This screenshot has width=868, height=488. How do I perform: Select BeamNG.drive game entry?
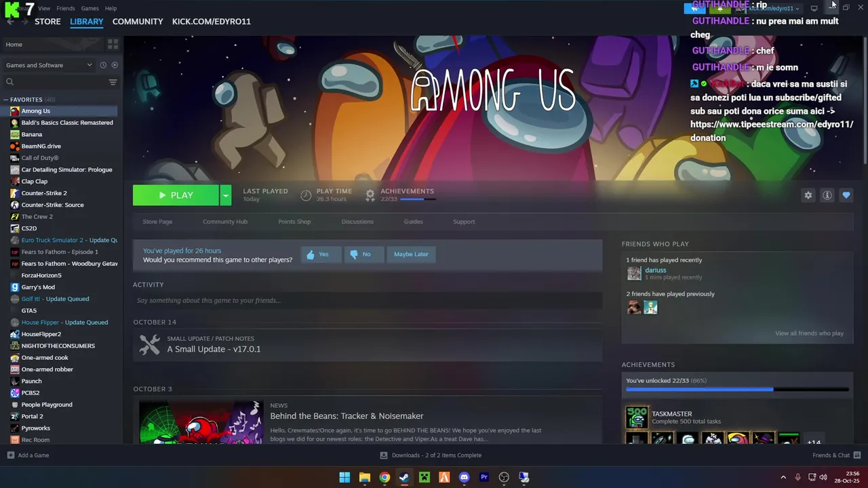[x=41, y=146]
